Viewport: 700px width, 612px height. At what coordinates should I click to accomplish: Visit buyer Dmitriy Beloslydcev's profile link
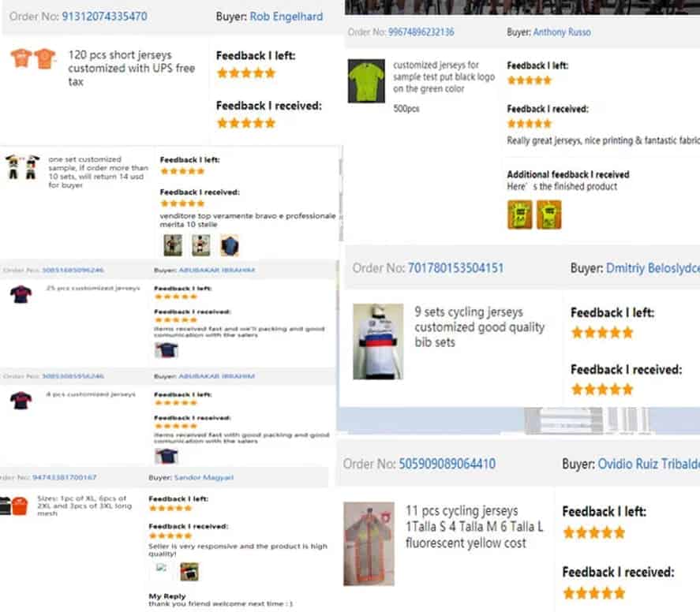[653, 268]
